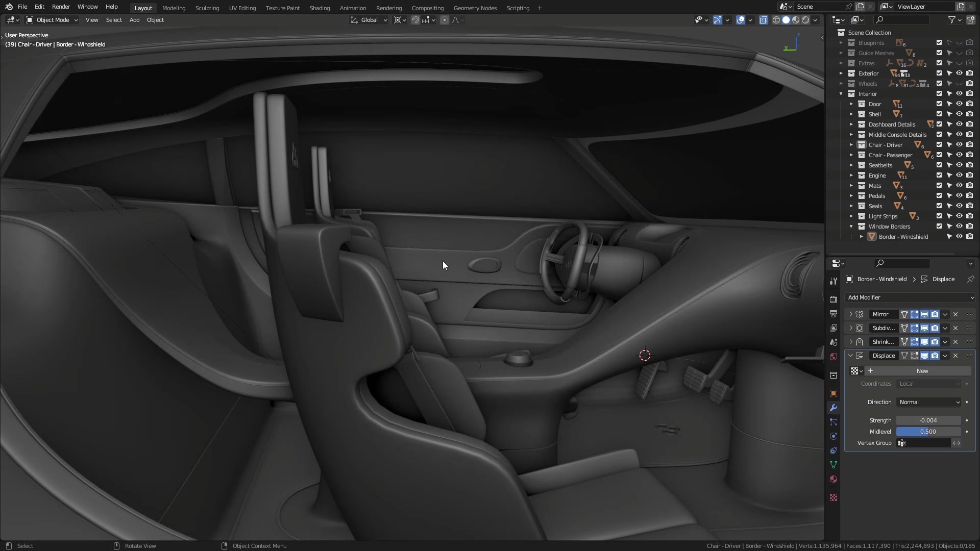Viewport: 980px width, 551px height.
Task: Open the Modifier properties wrench tab
Action: (x=834, y=408)
